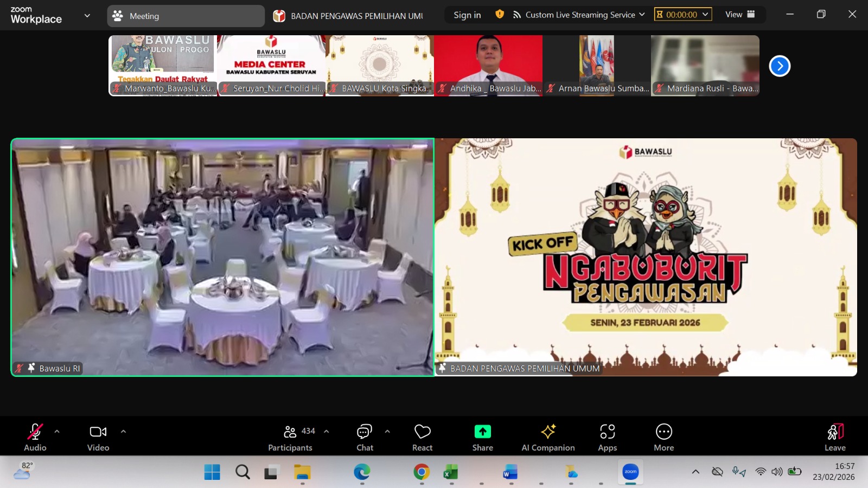Open the Participants panel
Viewport: 868px width, 488px height.
pos(291,437)
